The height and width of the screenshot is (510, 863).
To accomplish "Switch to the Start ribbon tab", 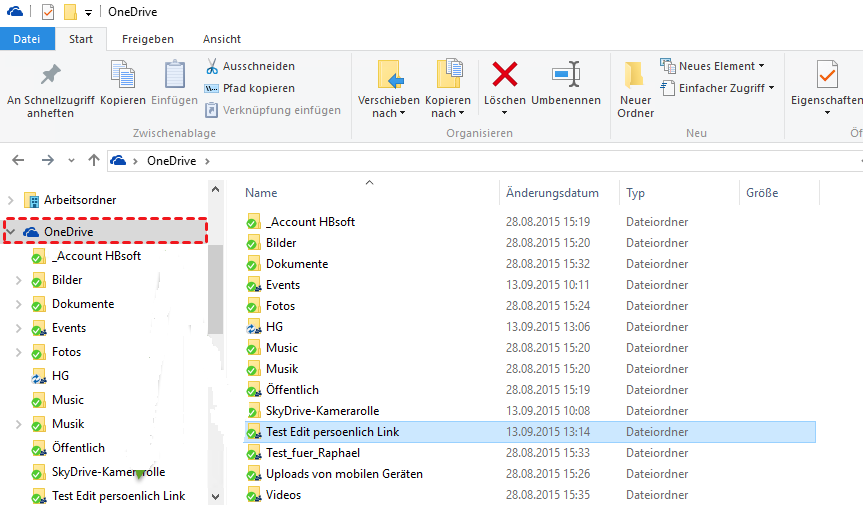I will [x=81, y=39].
